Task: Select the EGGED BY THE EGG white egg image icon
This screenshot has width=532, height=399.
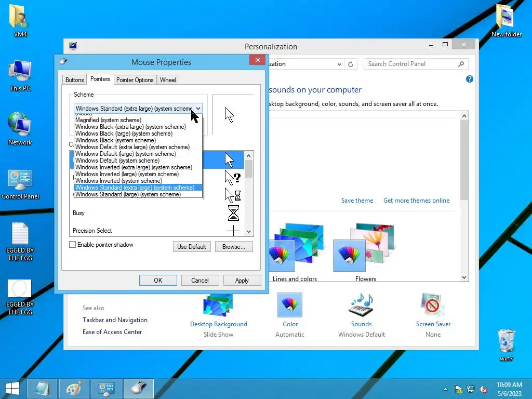Action: pos(20,297)
